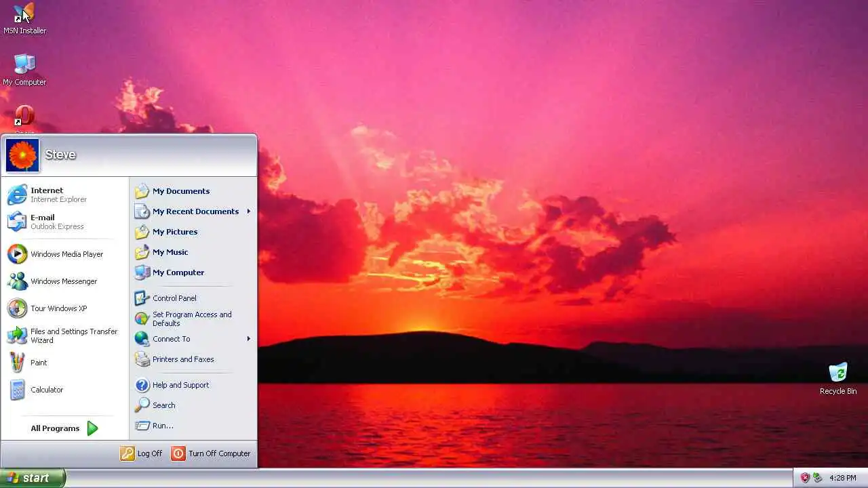Viewport: 868px width, 488px height.
Task: Click the Connect To globe icon
Action: coord(142,339)
